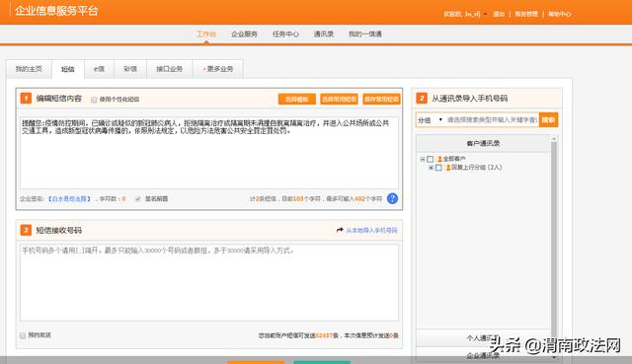Viewport: 632px width, 364px height.
Task: Open the +更多业务 tab
Action: 217,69
